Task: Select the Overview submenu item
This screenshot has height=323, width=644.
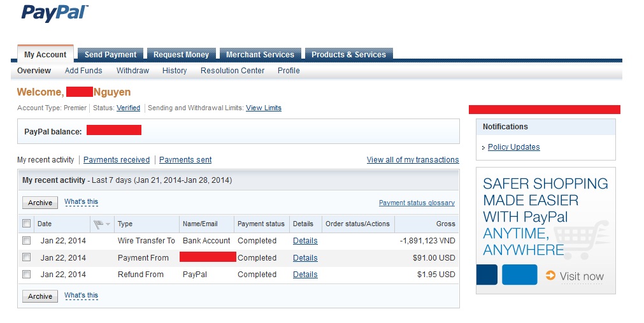Action: (x=34, y=71)
